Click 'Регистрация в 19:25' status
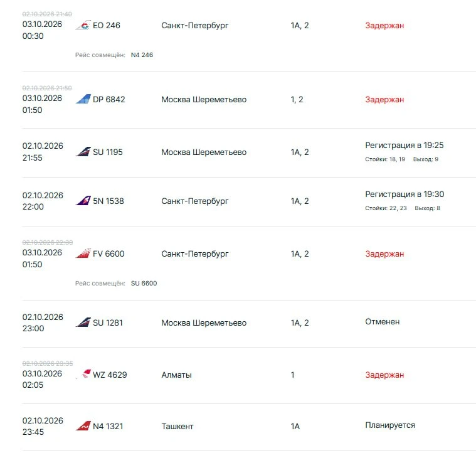Image resolution: width=476 pixels, height=453 pixels. [404, 146]
